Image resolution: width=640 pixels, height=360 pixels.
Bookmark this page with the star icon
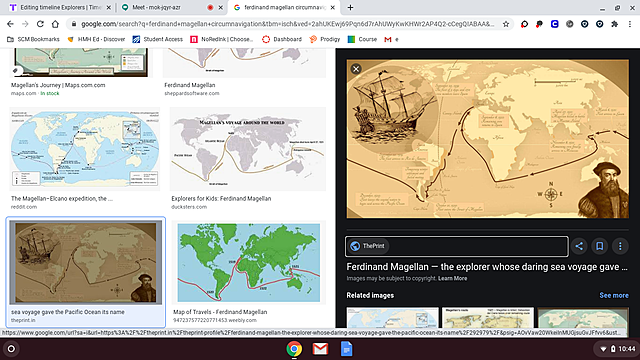pos(506,24)
